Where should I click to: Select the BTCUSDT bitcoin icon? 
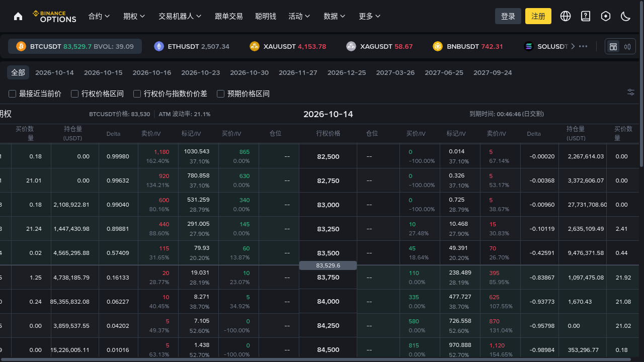click(21, 46)
